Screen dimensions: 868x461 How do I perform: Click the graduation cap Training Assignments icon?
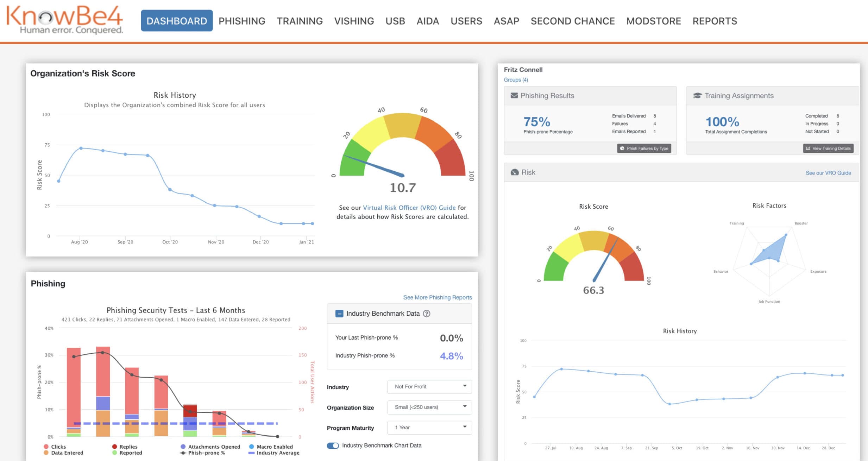click(697, 95)
